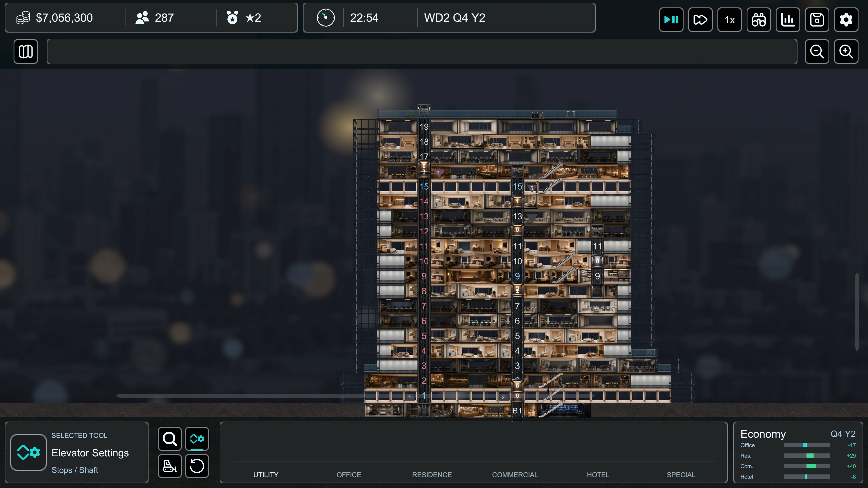Click the undo rotate arrow tool

pos(197,466)
